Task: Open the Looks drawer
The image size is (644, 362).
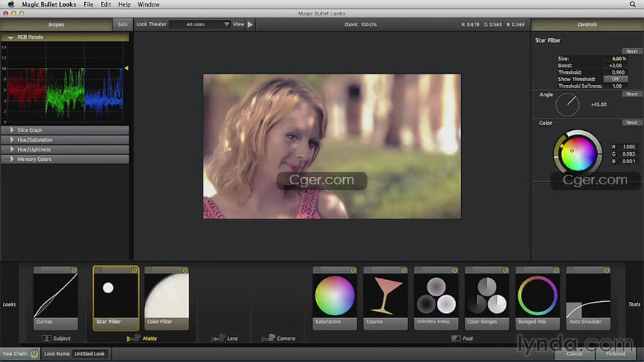Action: click(x=9, y=304)
